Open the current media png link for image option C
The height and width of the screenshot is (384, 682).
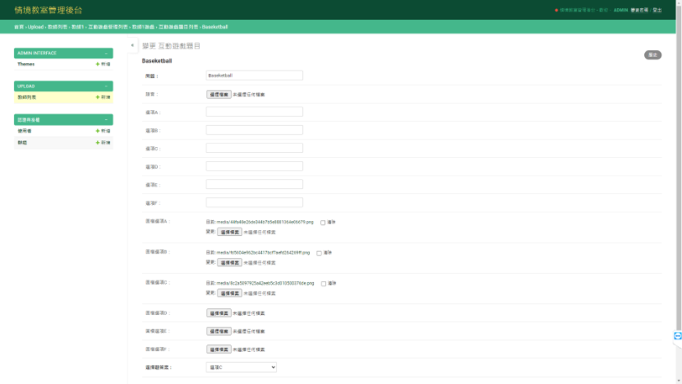click(x=265, y=283)
